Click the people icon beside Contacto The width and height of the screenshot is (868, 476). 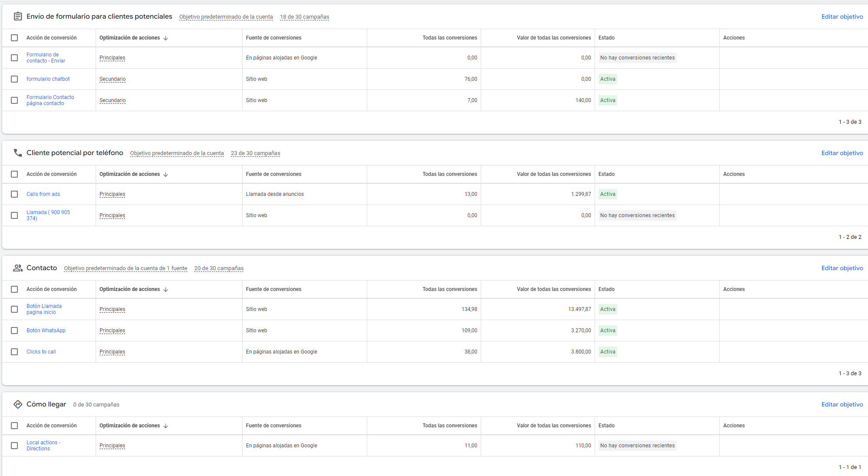18,268
